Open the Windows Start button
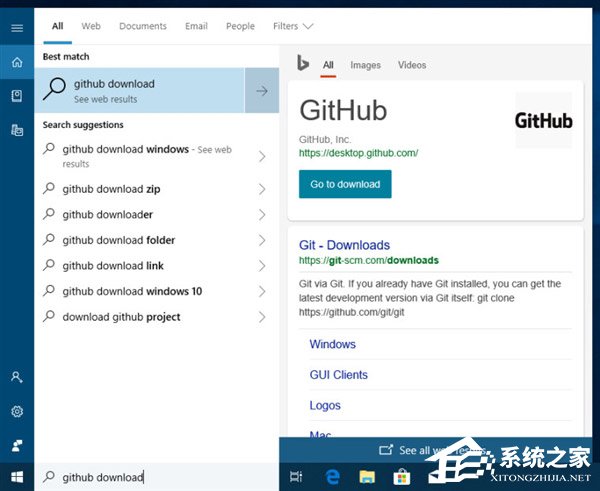 17,477
